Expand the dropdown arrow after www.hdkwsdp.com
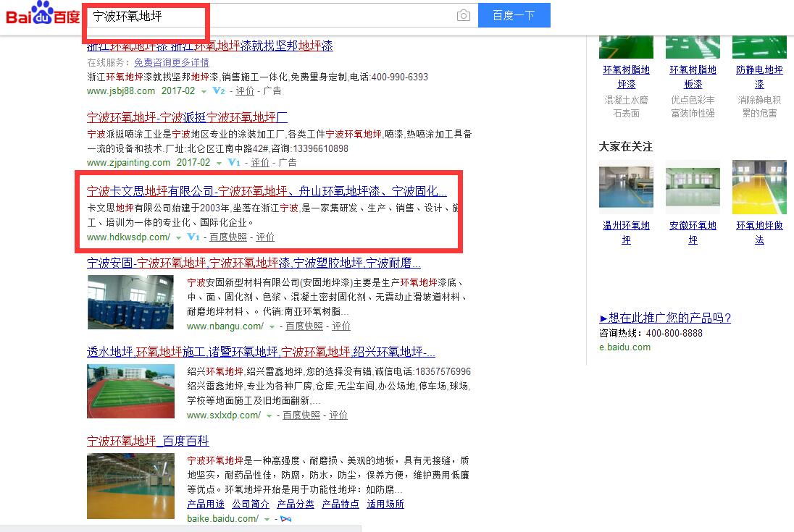Viewport: 794px width, 532px height. pos(178,237)
